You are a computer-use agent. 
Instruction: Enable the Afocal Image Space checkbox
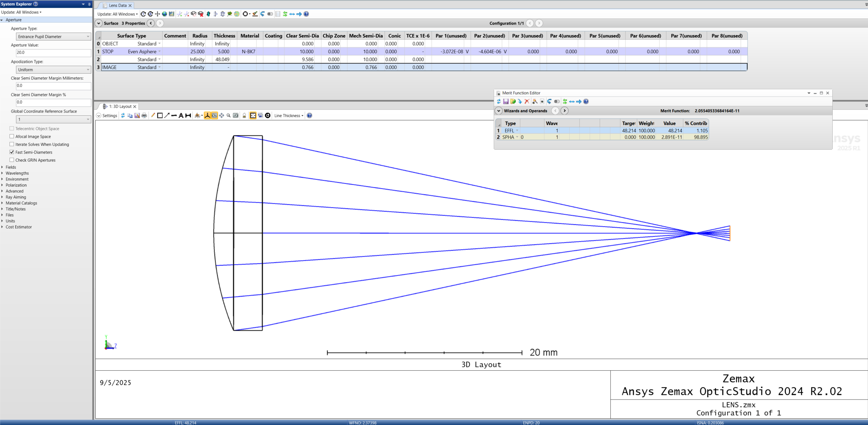[12, 136]
